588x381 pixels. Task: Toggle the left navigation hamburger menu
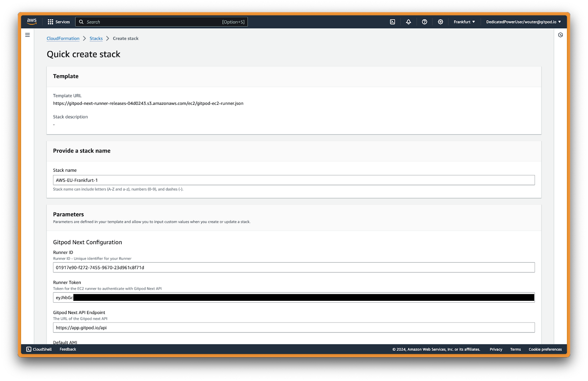tap(28, 35)
